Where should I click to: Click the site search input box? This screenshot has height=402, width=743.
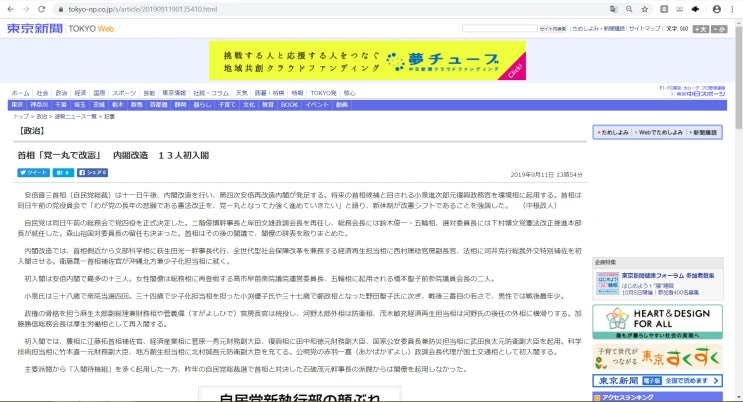(x=499, y=28)
